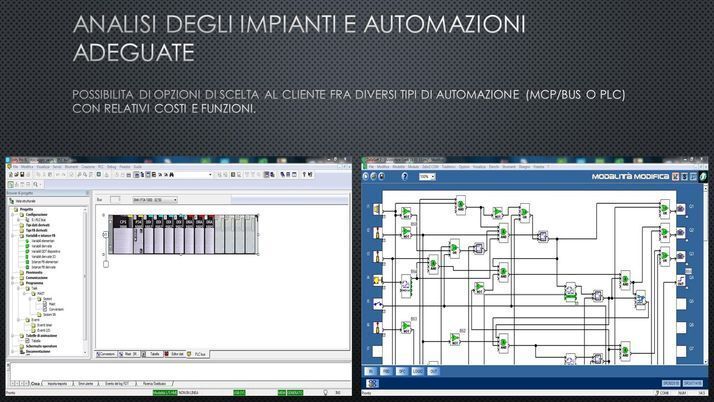The image size is (714, 402).
Task: Select the FBD function tab at bottom
Action: 386,371
